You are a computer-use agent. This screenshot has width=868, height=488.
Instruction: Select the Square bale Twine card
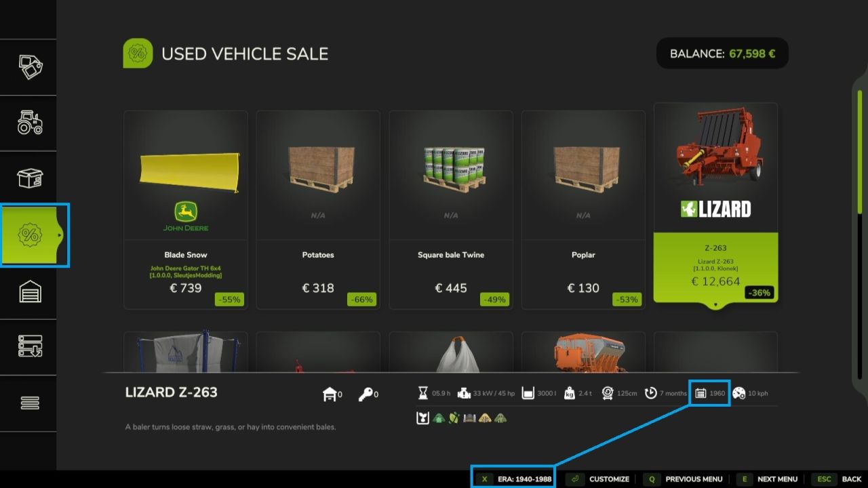tap(451, 209)
